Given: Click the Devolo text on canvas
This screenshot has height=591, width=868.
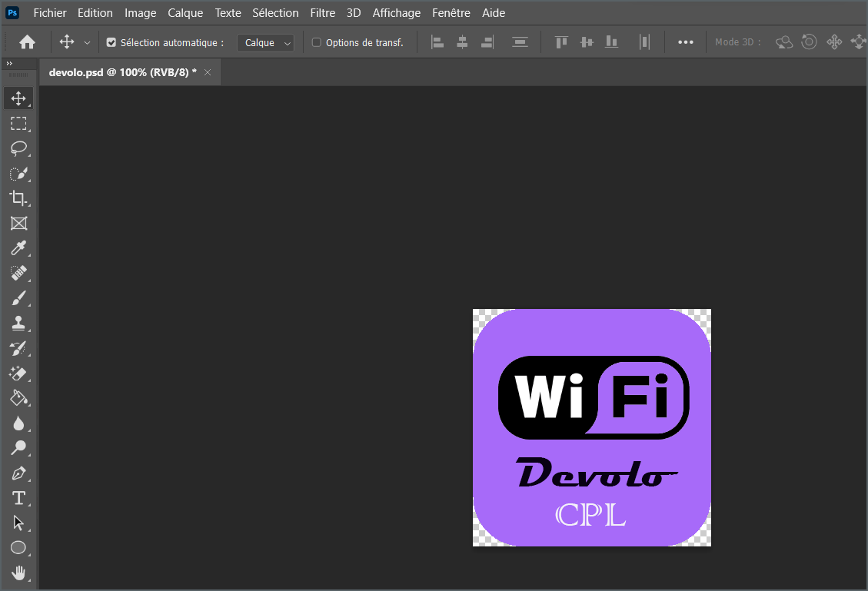Looking at the screenshot, I should click(597, 473).
